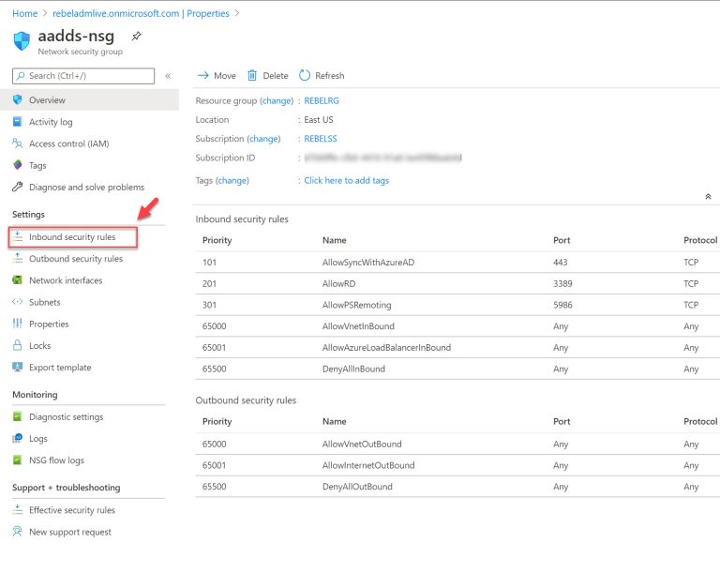Image resolution: width=720 pixels, height=588 pixels.
Task: Open New support request text
Action: pos(70,532)
